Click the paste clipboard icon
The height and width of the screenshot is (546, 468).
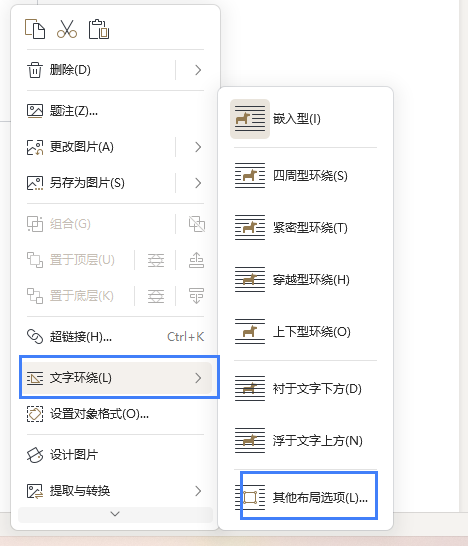click(99, 29)
